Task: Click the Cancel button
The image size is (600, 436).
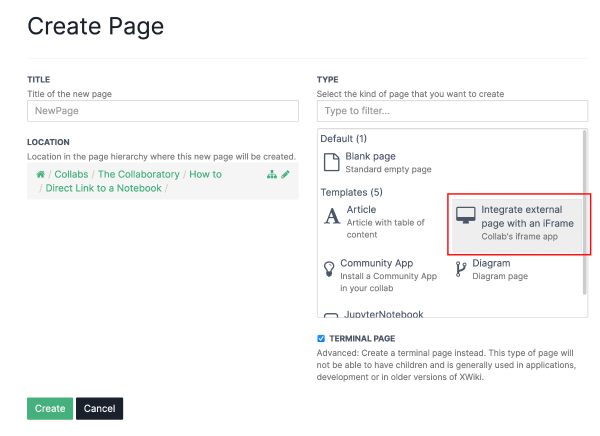Action: [99, 408]
